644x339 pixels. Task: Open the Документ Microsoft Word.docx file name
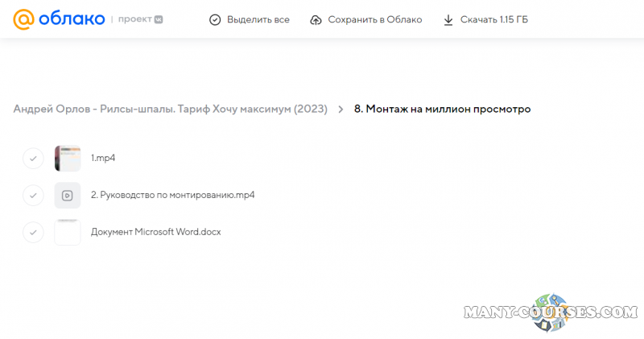coord(155,232)
